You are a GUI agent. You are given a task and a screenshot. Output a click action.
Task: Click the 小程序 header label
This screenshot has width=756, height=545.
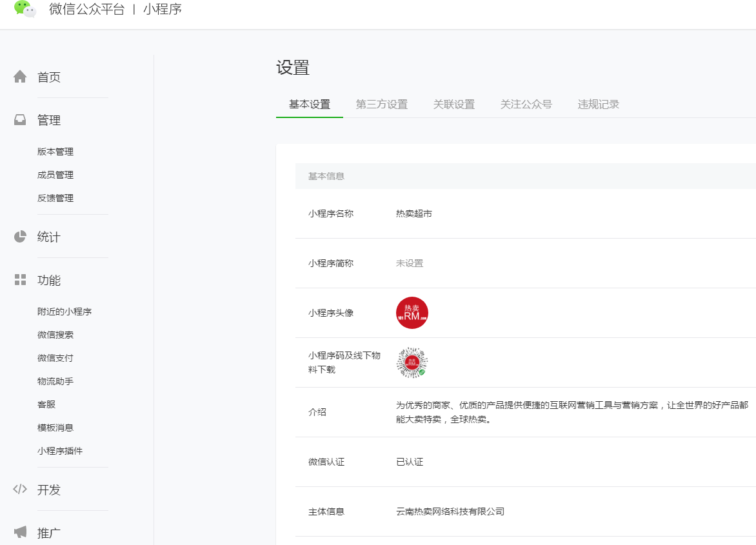[163, 9]
